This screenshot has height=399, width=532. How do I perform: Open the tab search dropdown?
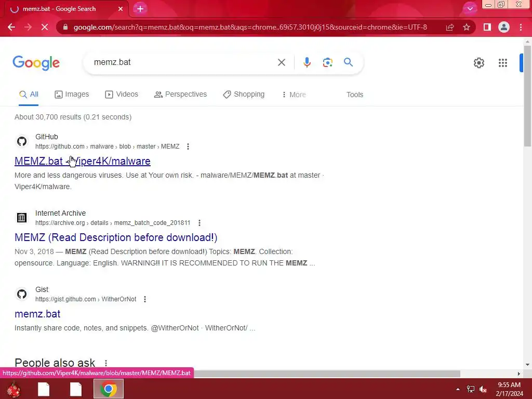click(470, 9)
